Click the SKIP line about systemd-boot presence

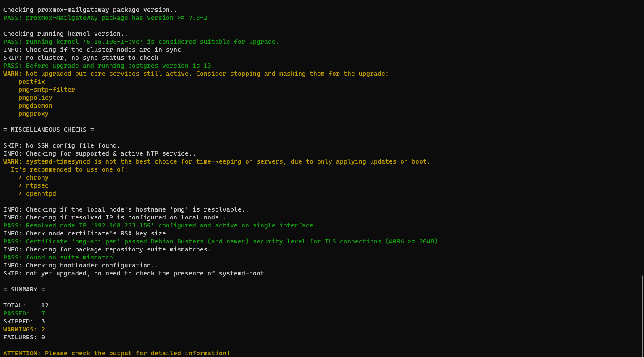134,273
